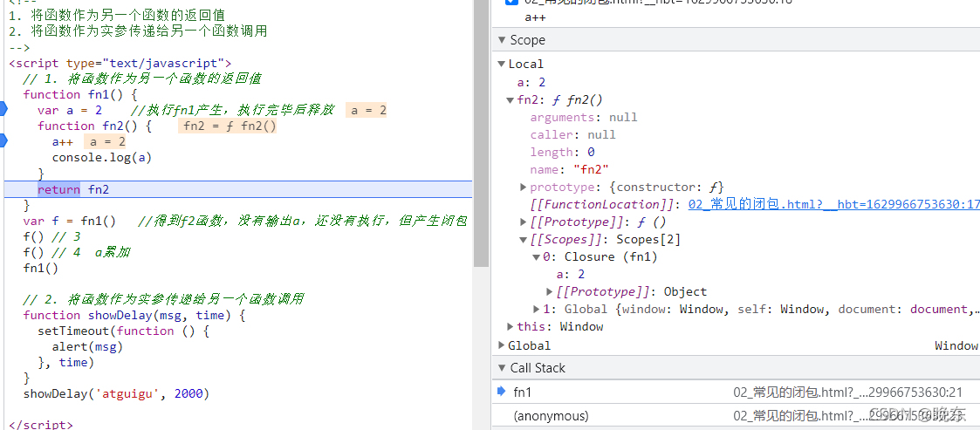
Task: Click the 'alert(msg)' line
Action: (87, 346)
